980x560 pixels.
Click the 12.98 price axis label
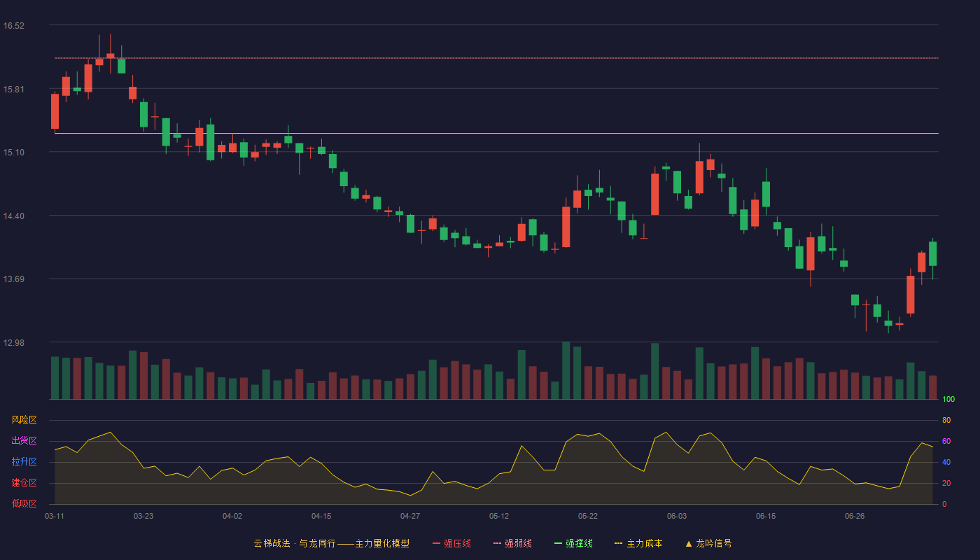[14, 343]
